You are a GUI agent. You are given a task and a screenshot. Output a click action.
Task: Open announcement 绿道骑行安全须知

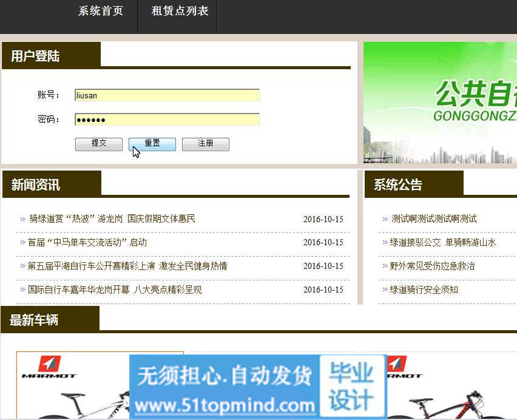click(424, 290)
